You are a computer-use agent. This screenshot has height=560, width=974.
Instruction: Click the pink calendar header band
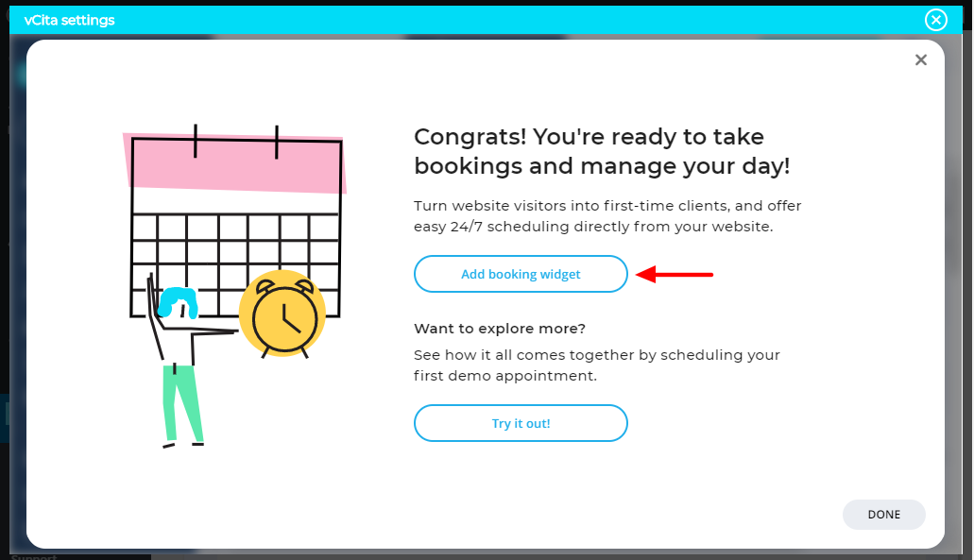pos(234,163)
